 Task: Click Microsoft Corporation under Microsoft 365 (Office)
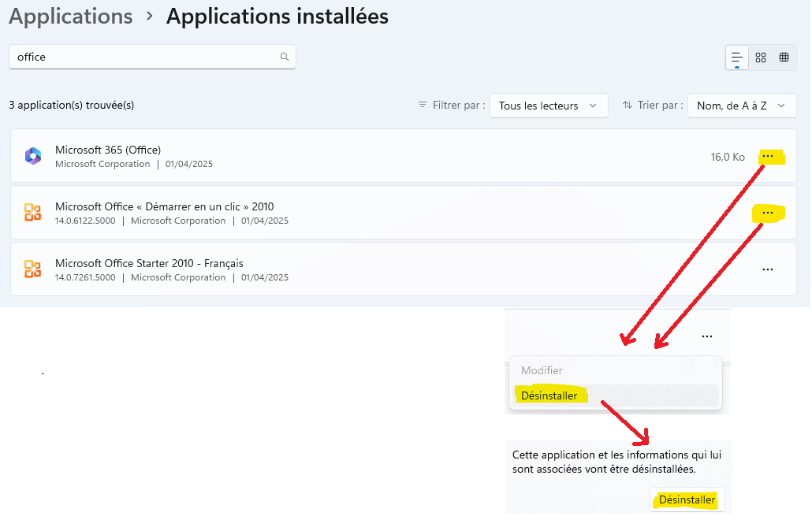(102, 164)
